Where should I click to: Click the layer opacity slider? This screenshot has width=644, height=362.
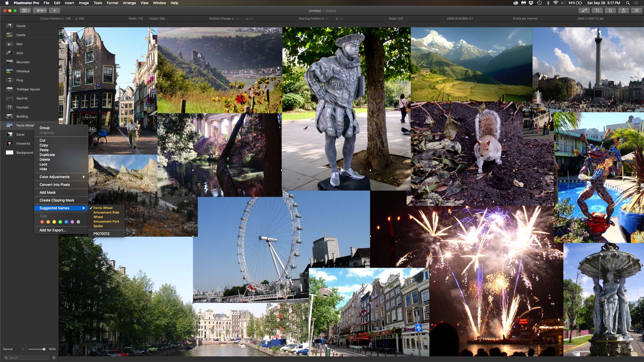37,349
